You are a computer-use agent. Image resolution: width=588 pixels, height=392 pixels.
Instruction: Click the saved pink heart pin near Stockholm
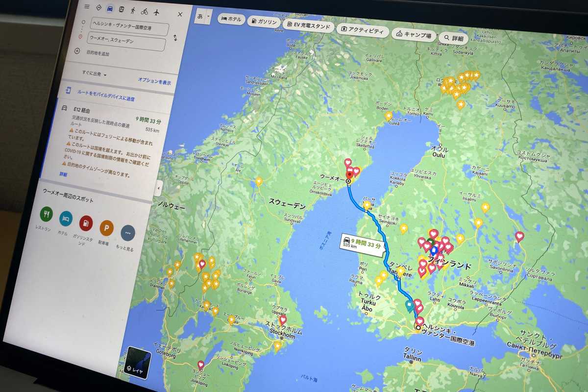[283, 319]
